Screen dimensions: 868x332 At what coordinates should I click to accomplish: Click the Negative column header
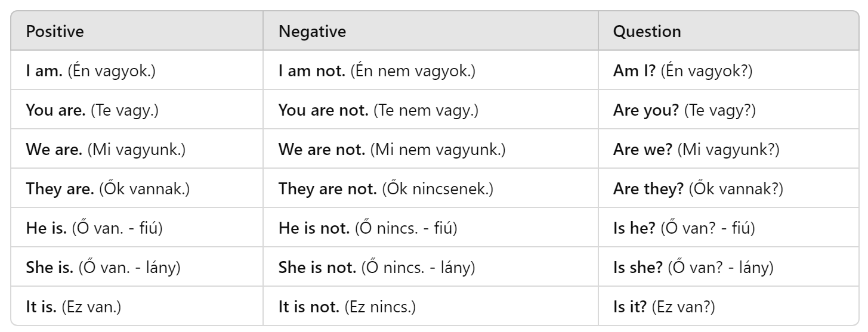[x=312, y=32]
